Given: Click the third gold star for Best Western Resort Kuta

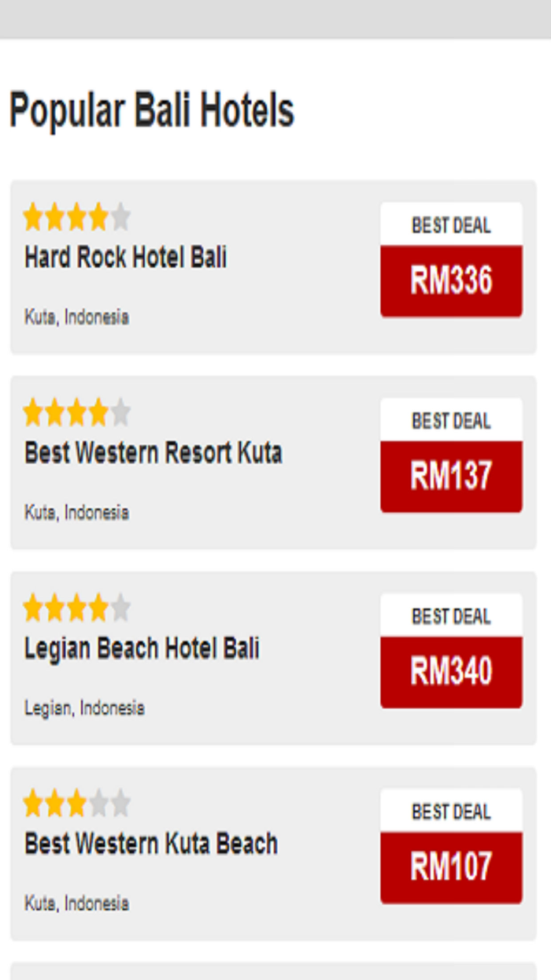Looking at the screenshot, I should click(80, 411).
